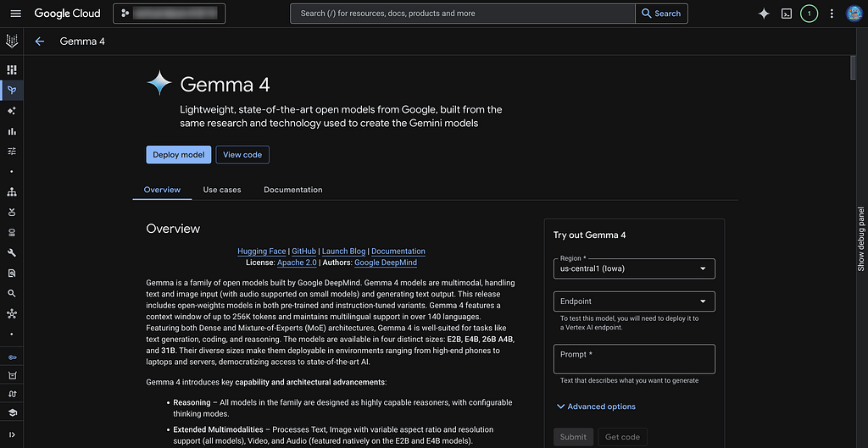Expand Advanced options

pos(596,407)
